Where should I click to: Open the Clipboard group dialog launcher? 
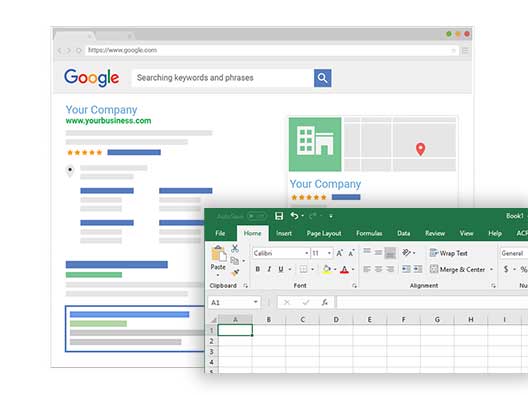tap(245, 286)
